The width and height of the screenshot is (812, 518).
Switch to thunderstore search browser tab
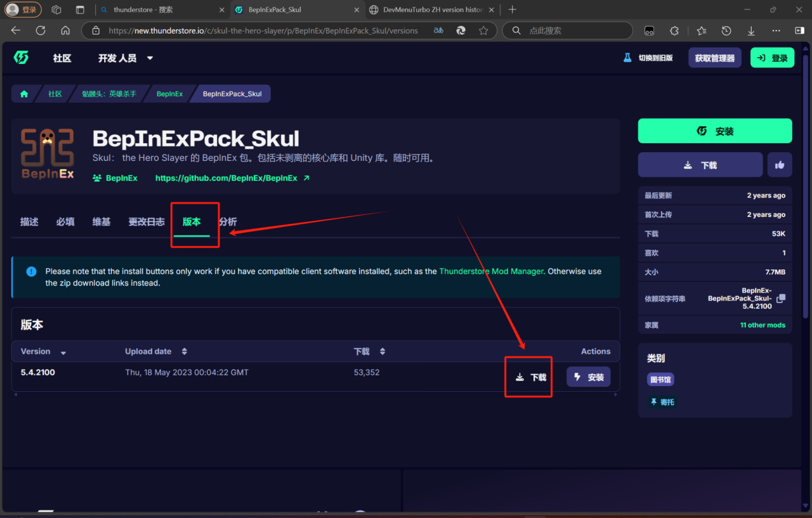162,10
